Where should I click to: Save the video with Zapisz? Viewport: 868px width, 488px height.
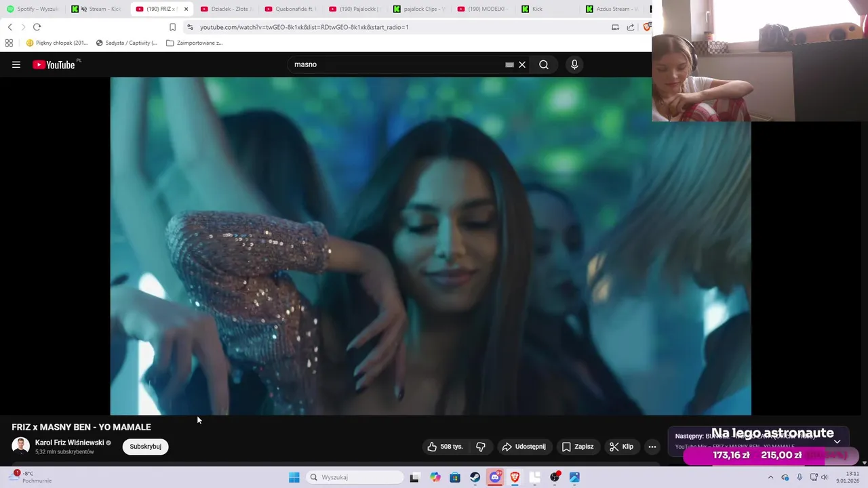tap(578, 447)
